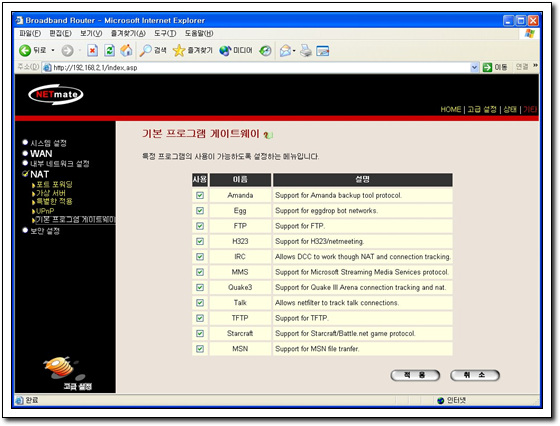Toggle the TFTP checkbox
Viewport: 560px width, 426px height.
pyautogui.click(x=200, y=318)
